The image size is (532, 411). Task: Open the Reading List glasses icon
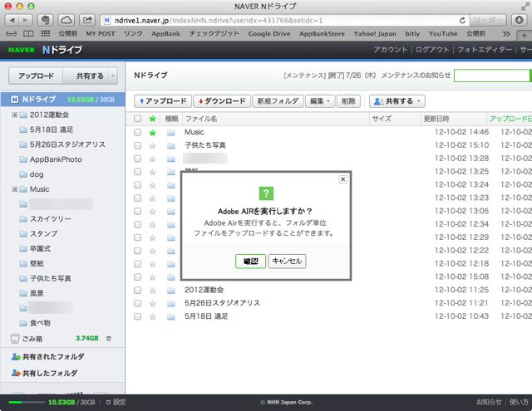click(x=11, y=34)
